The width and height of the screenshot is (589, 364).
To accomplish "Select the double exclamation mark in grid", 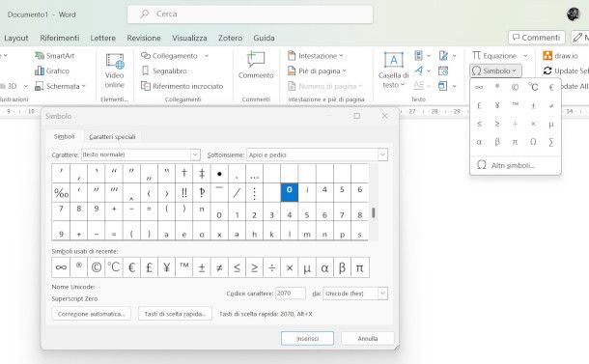I will click(184, 193).
